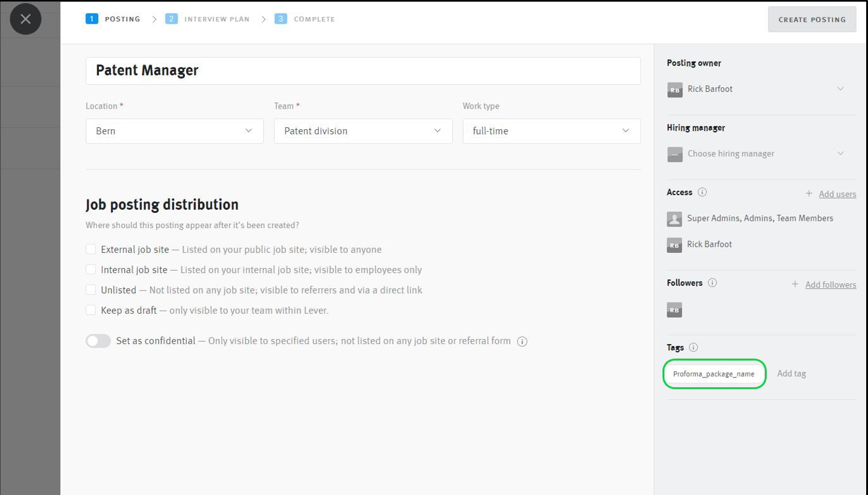Click the info icon after Set as confidential
This screenshot has height=495, width=868.
pos(522,341)
